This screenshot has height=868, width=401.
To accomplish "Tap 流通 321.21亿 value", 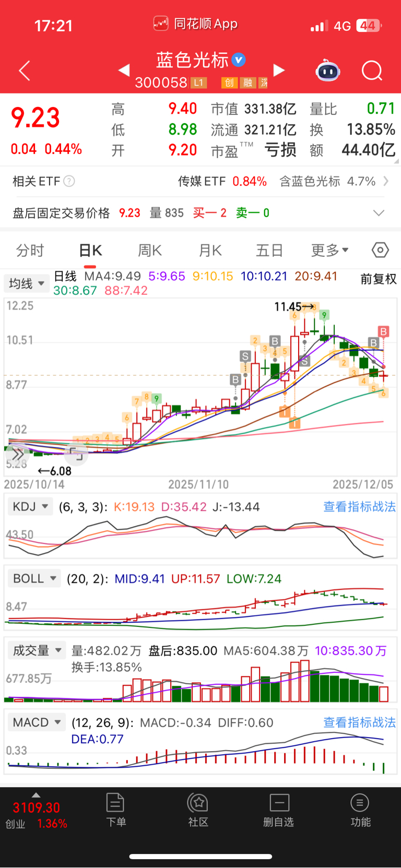I will pos(270,129).
